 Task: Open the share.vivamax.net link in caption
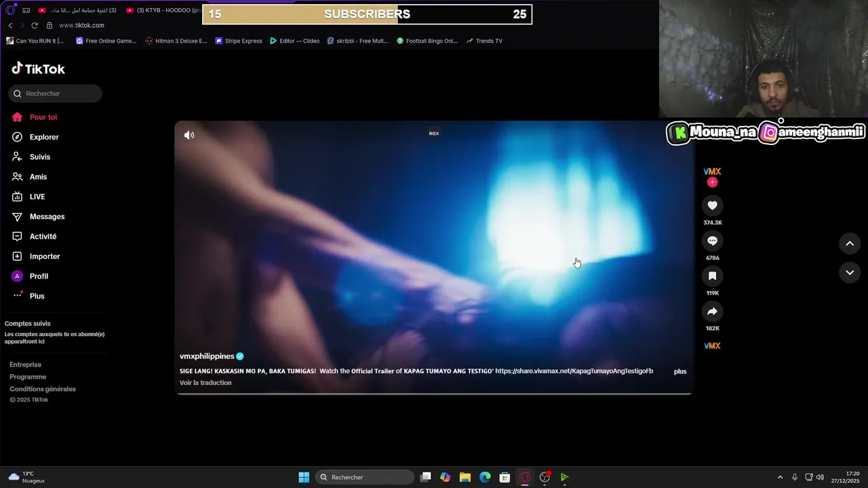(x=574, y=371)
